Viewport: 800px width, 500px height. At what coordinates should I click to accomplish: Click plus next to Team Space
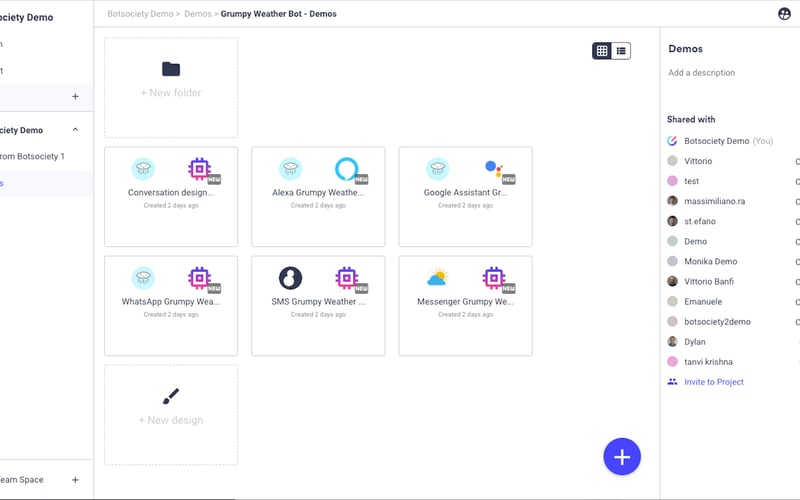(76, 480)
